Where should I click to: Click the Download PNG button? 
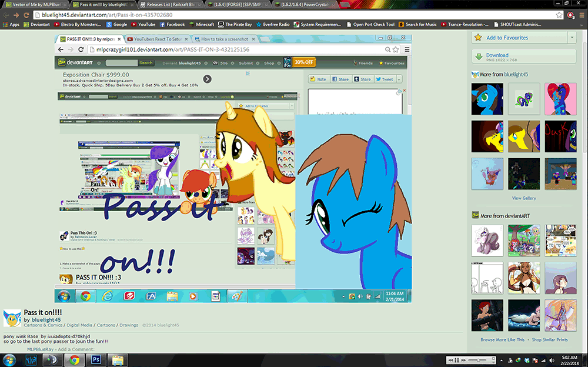tap(524, 56)
